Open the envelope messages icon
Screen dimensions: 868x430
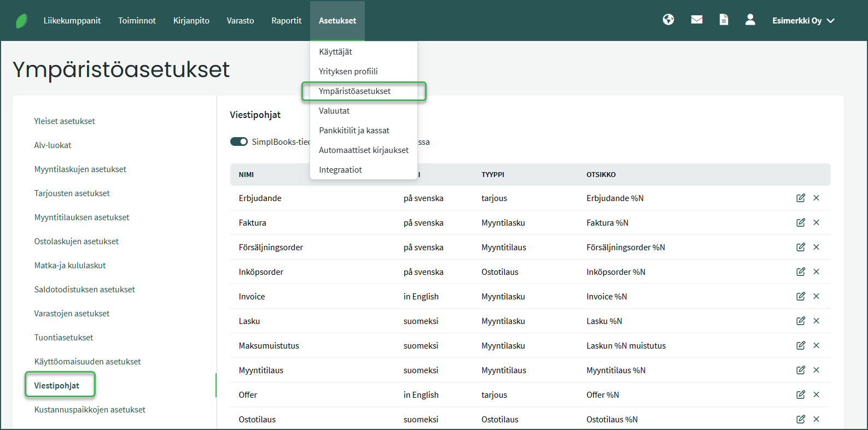[x=696, y=20]
